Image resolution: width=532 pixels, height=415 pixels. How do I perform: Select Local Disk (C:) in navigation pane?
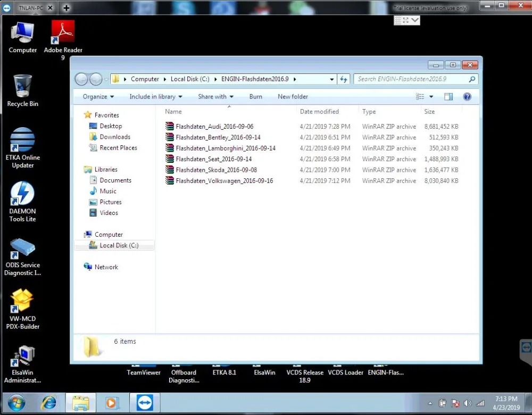pos(114,245)
